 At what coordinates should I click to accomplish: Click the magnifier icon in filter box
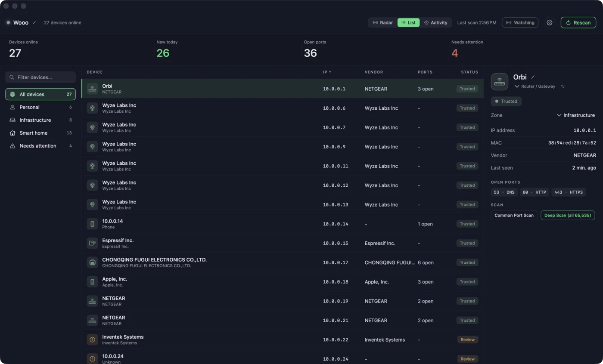(x=12, y=77)
